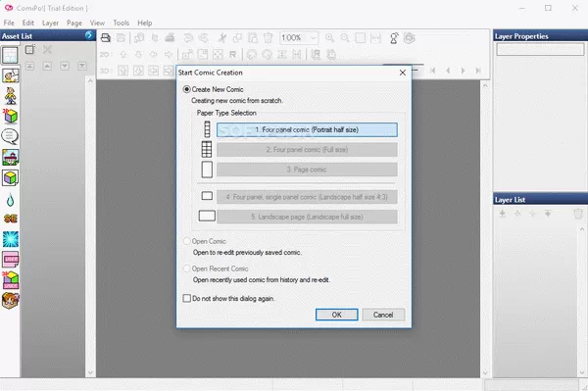
Task: Click the print icon in toolbar
Action: pos(106,38)
